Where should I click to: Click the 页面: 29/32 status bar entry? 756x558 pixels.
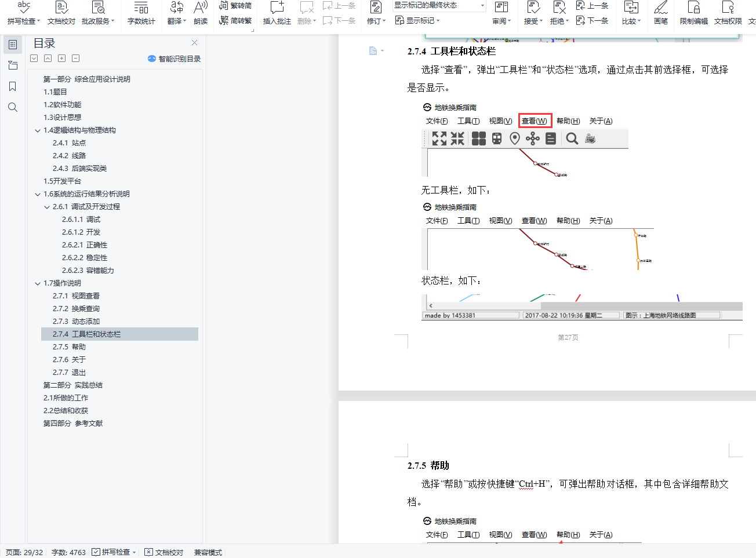click(x=24, y=552)
